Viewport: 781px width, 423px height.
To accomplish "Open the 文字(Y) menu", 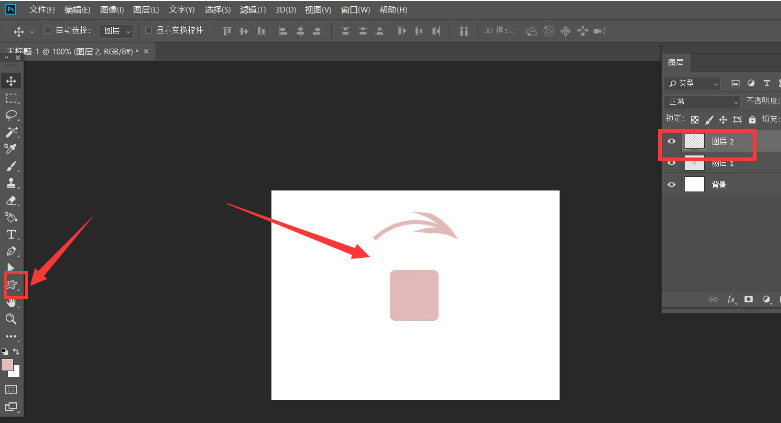I will pyautogui.click(x=181, y=9).
